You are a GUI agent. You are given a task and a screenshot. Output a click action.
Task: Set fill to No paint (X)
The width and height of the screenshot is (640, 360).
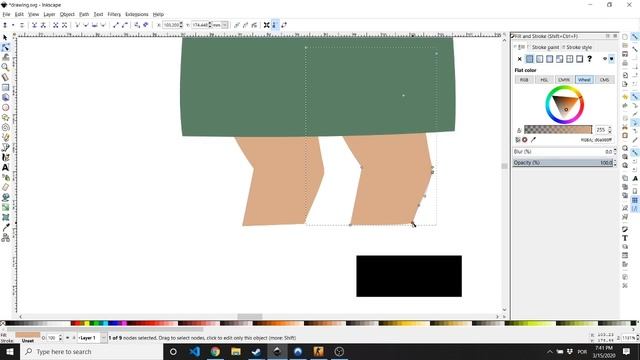click(x=520, y=59)
